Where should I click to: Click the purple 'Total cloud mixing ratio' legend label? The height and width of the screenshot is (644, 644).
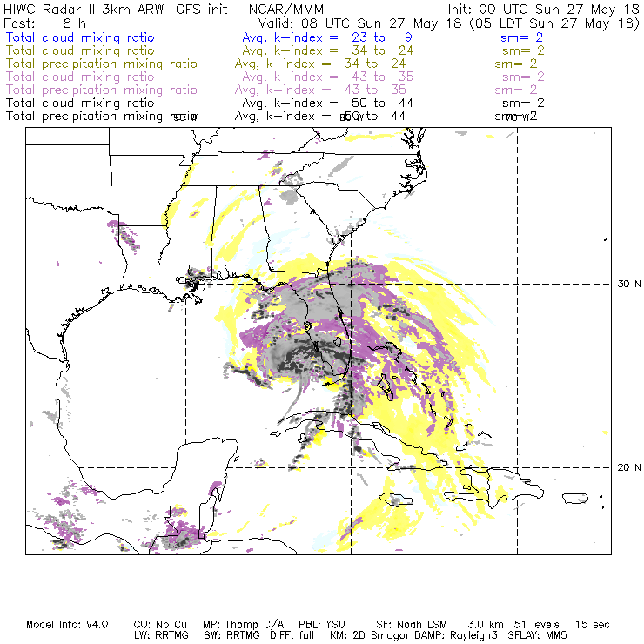pyautogui.click(x=80, y=77)
